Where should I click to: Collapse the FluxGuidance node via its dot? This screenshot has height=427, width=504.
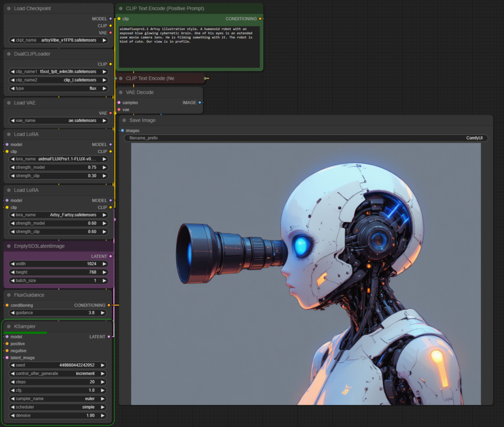click(9, 295)
